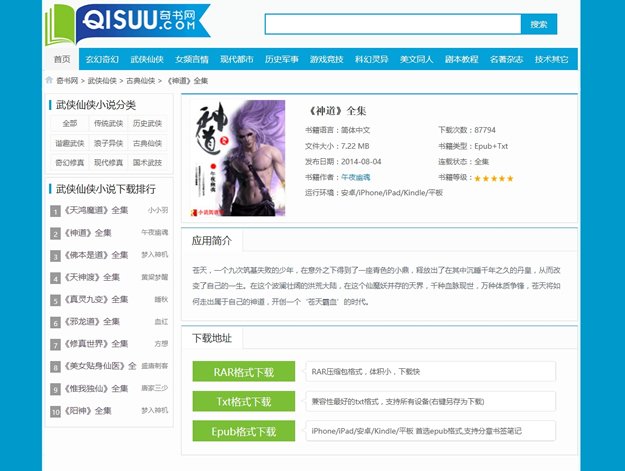Click the Epub格式下载 green button
Image resolution: width=625 pixels, height=471 pixels.
click(244, 432)
